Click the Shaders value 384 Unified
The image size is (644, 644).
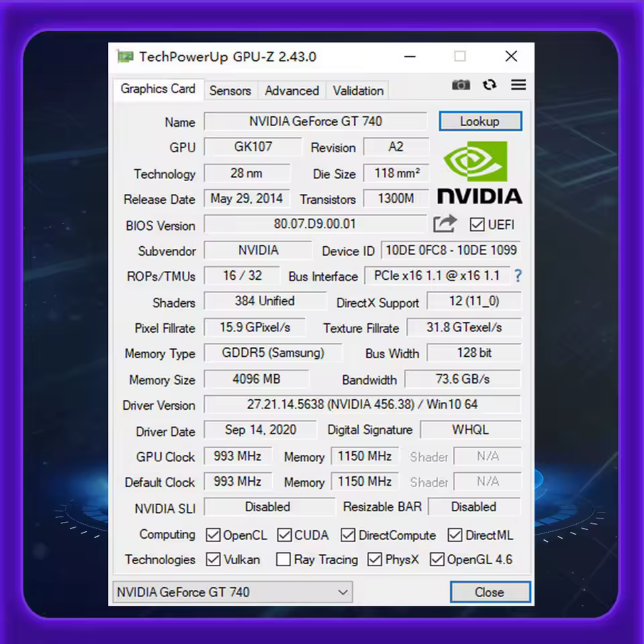pos(265,301)
